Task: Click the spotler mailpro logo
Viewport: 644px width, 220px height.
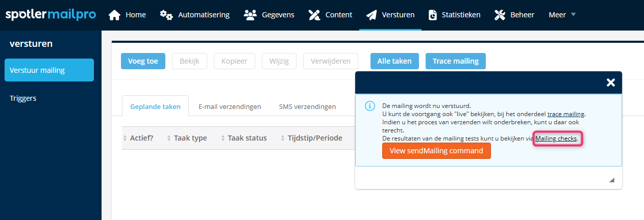Action: tap(51, 15)
